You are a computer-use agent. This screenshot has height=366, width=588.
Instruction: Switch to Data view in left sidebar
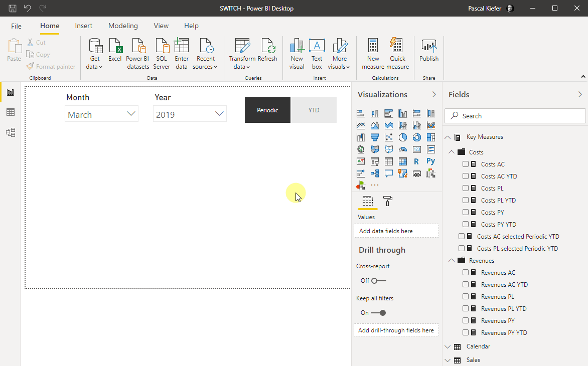(11, 112)
